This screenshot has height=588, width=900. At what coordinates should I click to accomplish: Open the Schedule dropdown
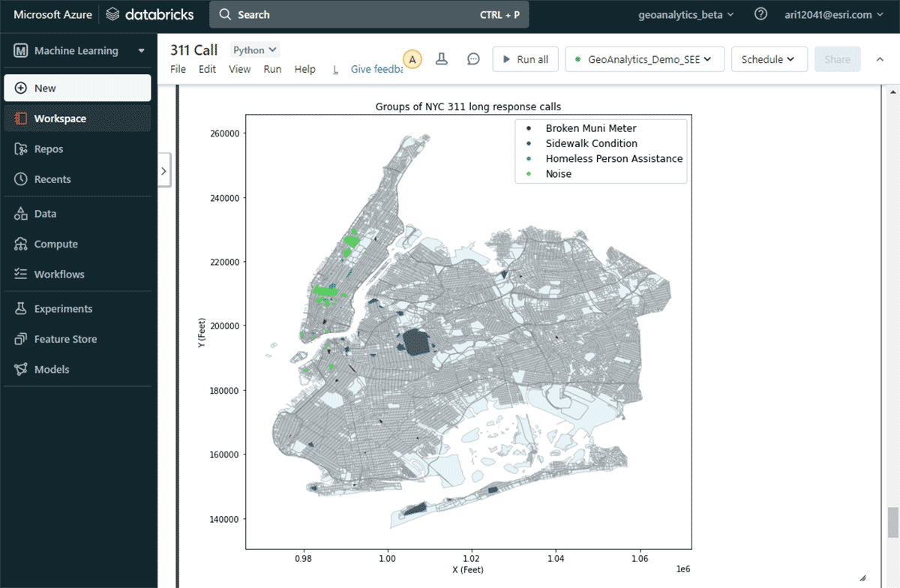[769, 59]
